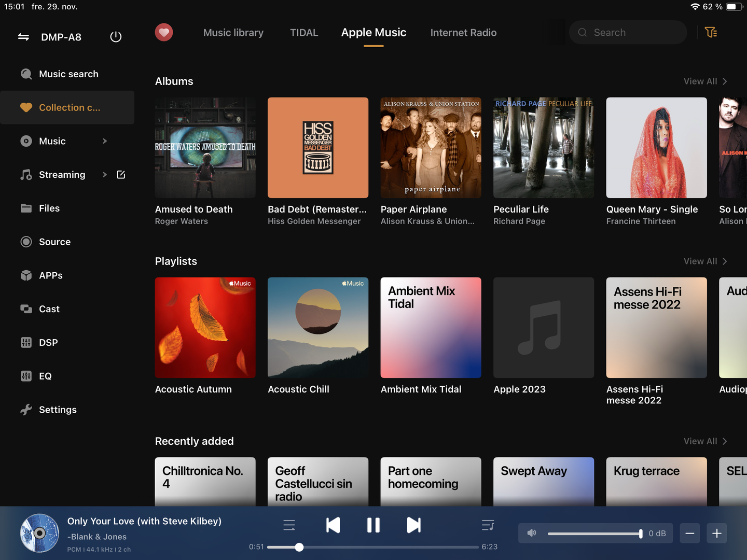Expand Playlists with View All chevron
This screenshot has height=560, width=747.
706,261
